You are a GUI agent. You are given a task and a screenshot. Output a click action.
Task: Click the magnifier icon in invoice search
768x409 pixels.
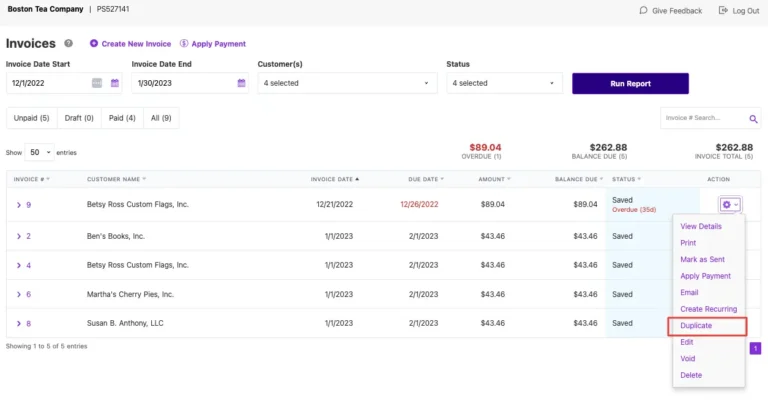(x=753, y=119)
